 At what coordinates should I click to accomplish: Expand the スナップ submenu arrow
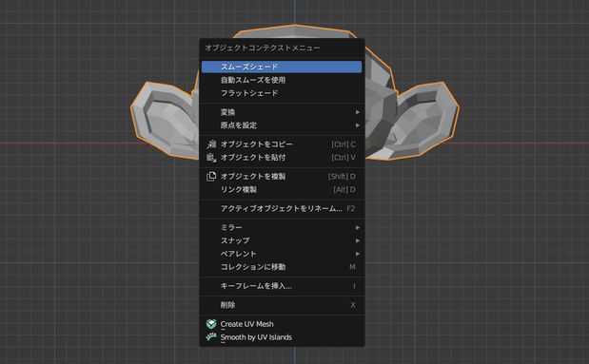click(358, 240)
